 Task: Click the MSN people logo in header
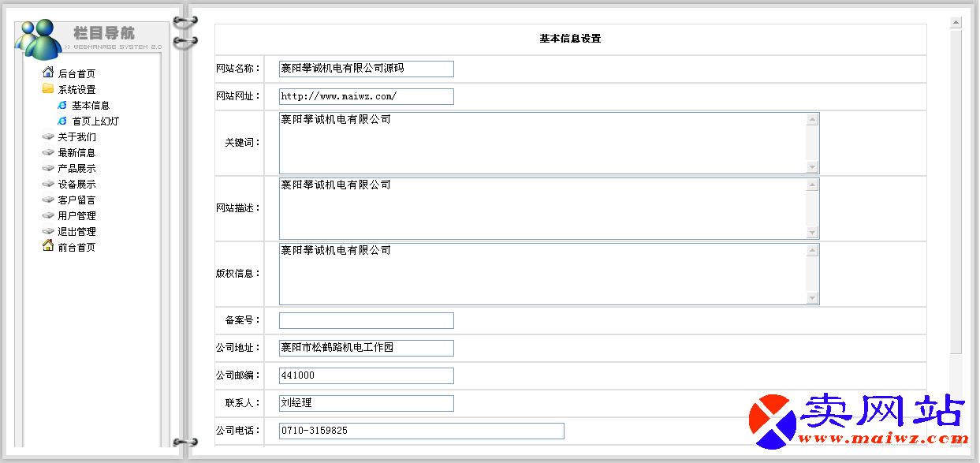click(38, 39)
